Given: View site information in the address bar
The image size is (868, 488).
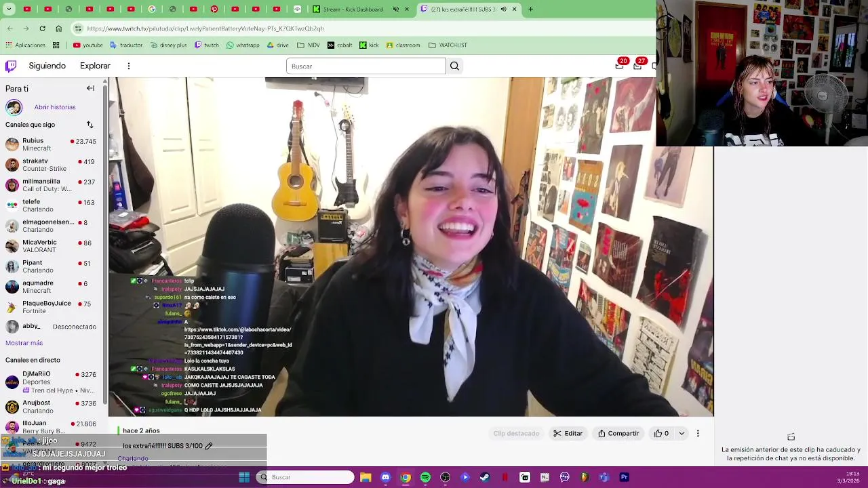Looking at the screenshot, I should (78, 28).
